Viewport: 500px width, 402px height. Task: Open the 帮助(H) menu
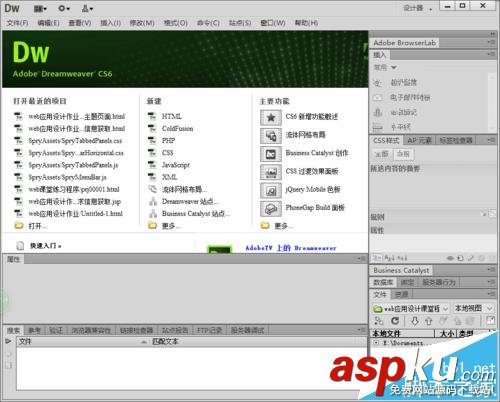click(306, 23)
